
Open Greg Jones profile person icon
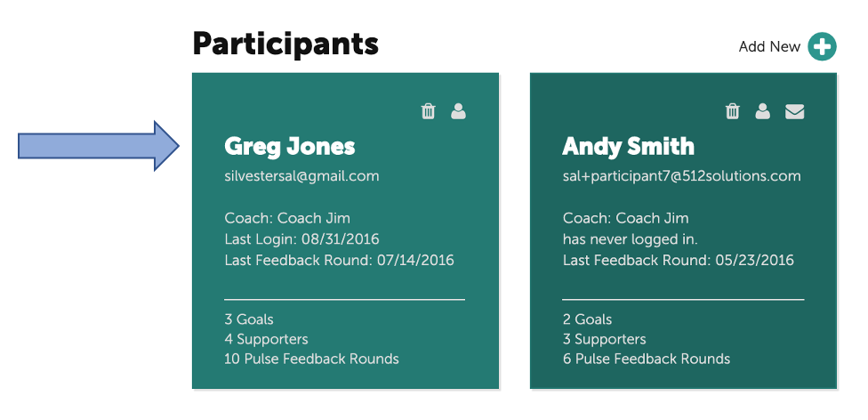pyautogui.click(x=458, y=111)
